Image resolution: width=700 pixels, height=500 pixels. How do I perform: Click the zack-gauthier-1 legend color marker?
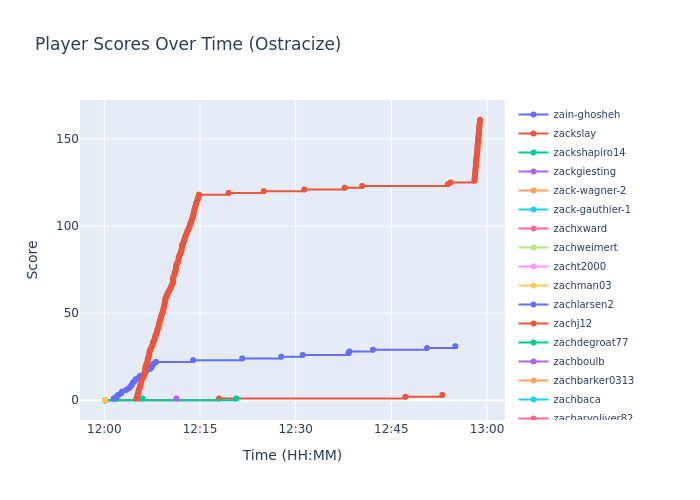(533, 210)
